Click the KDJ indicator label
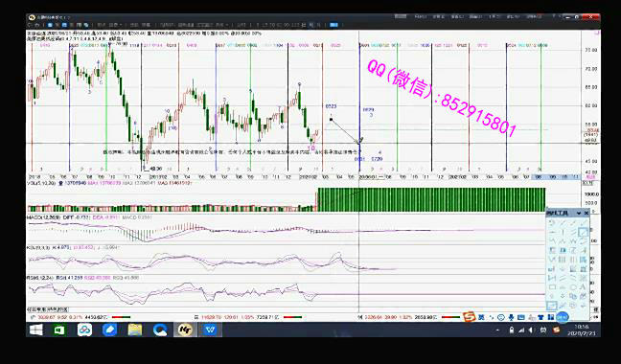621x364 pixels. [38, 247]
